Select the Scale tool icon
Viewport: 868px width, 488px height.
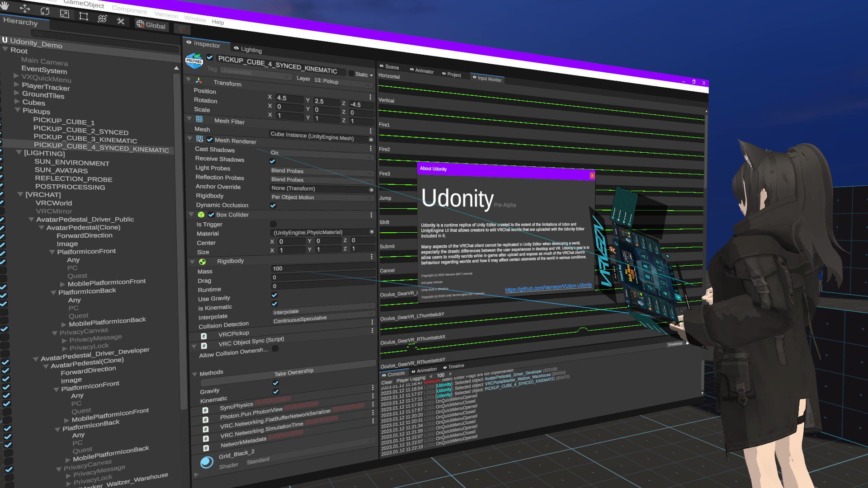[64, 14]
